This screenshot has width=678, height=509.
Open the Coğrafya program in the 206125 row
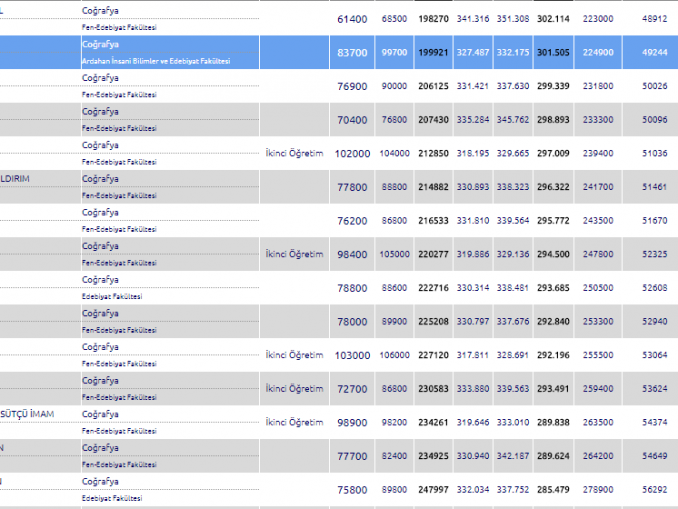coord(100,78)
